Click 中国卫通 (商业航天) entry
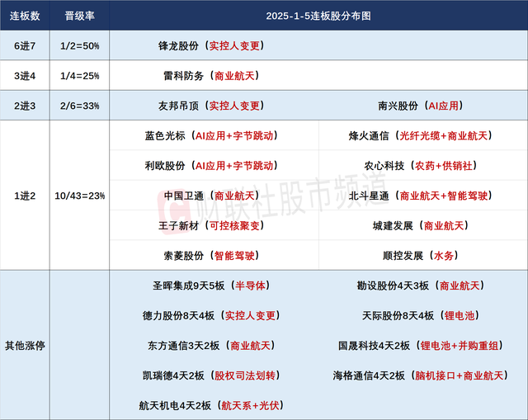Image resolution: width=528 pixels, height=420 pixels. (211, 196)
